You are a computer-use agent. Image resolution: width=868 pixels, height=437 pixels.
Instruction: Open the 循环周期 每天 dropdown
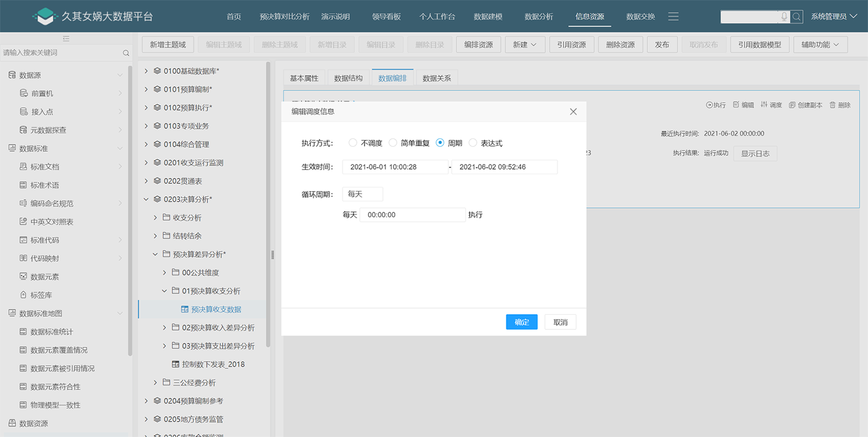tap(362, 194)
